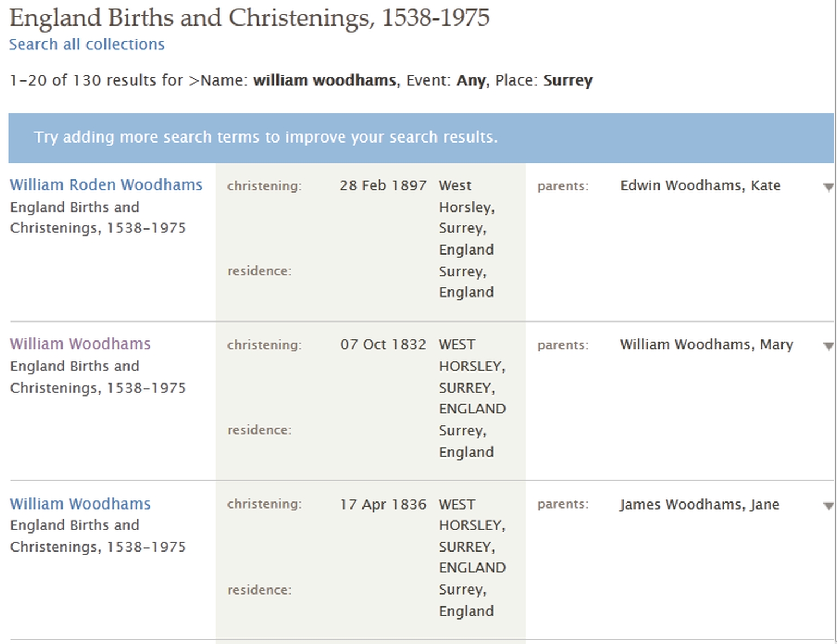The width and height of the screenshot is (837, 644).
Task: Open the Search all collections link
Action: (x=87, y=45)
